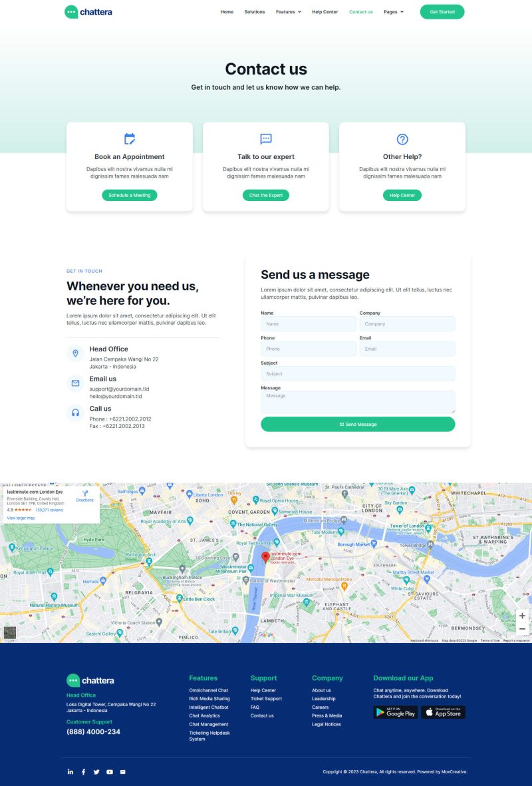The width and height of the screenshot is (532, 786).
Task: Expand the Pages dropdown menu
Action: pyautogui.click(x=393, y=12)
